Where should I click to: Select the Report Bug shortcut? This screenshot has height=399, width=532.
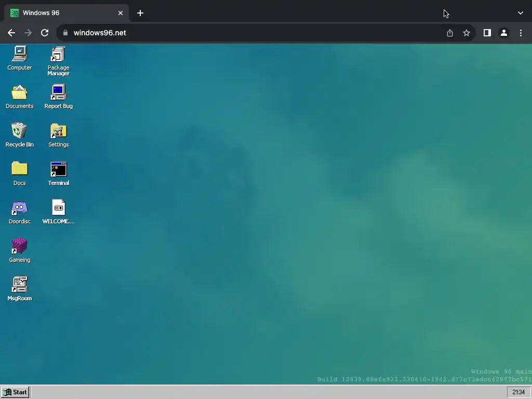[58, 97]
